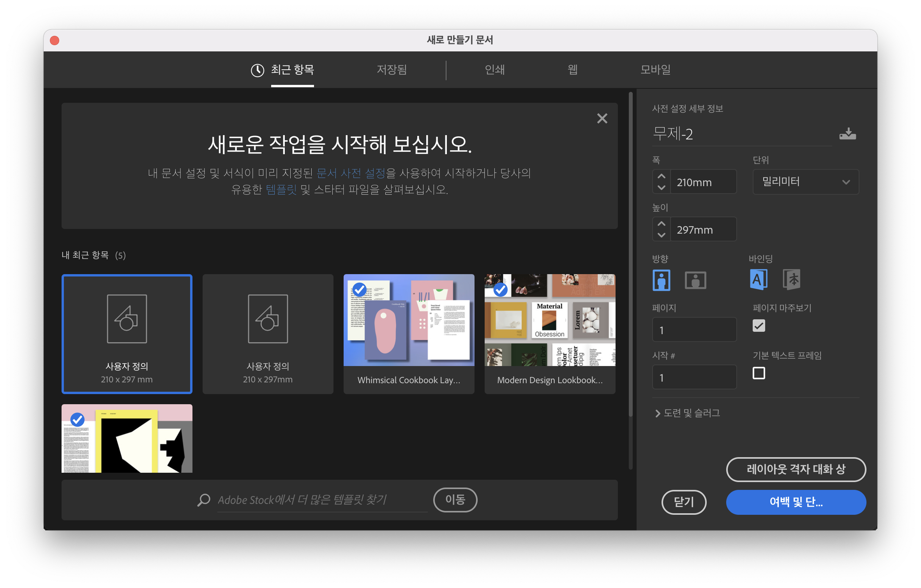The image size is (921, 588).
Task: Choose left-to-right binding icon
Action: (x=758, y=280)
